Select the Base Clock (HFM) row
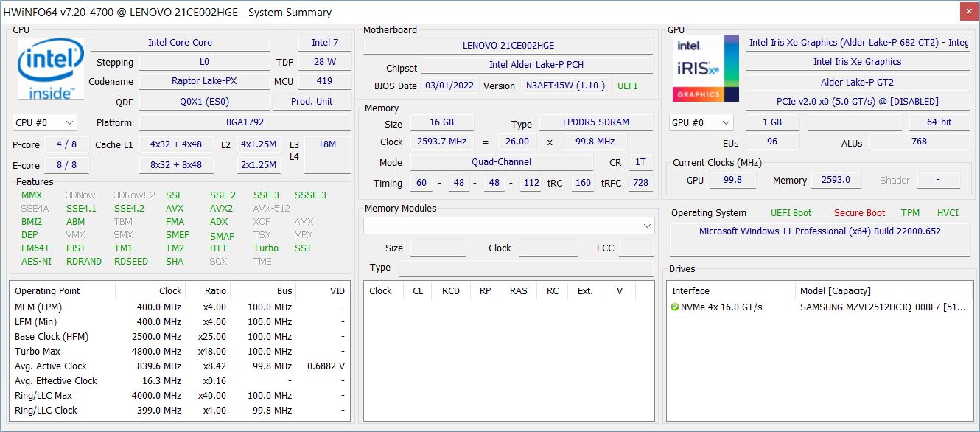 tap(179, 336)
